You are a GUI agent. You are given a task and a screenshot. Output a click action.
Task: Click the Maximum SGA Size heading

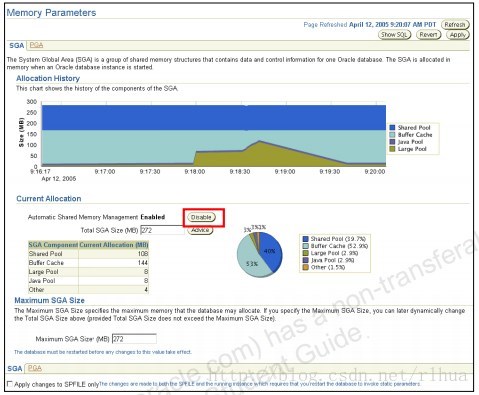49,301
